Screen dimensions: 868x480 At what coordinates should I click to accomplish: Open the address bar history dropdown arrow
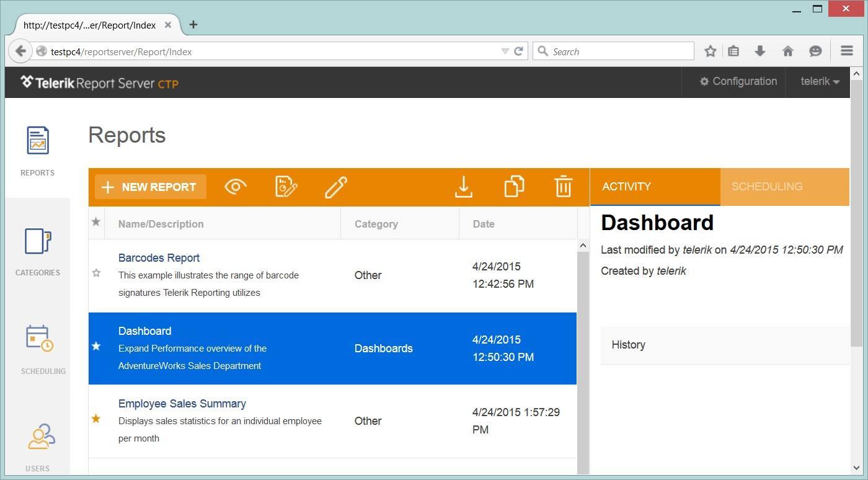[x=505, y=51]
